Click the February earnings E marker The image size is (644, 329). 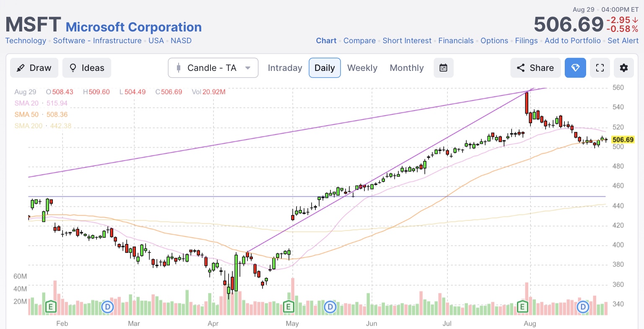[51, 307]
